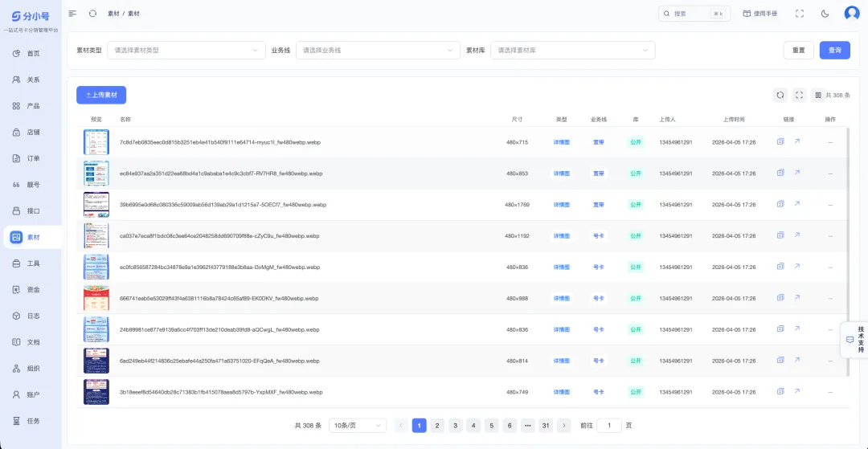Refresh the table with the reload icon
This screenshot has width=868, height=449.
pos(780,95)
